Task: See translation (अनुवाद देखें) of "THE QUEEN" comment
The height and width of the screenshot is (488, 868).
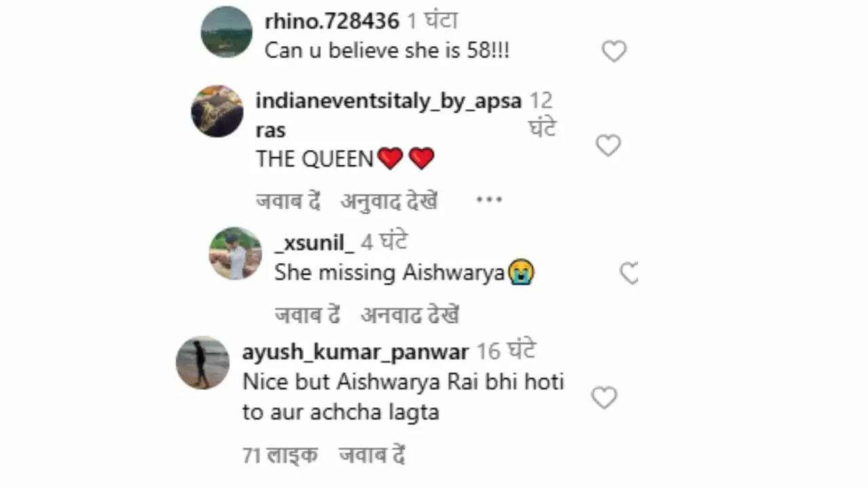Action: pyautogui.click(x=389, y=201)
